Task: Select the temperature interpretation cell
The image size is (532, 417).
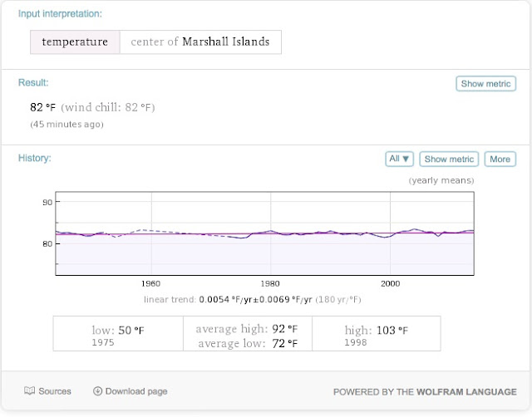Action: [x=75, y=42]
